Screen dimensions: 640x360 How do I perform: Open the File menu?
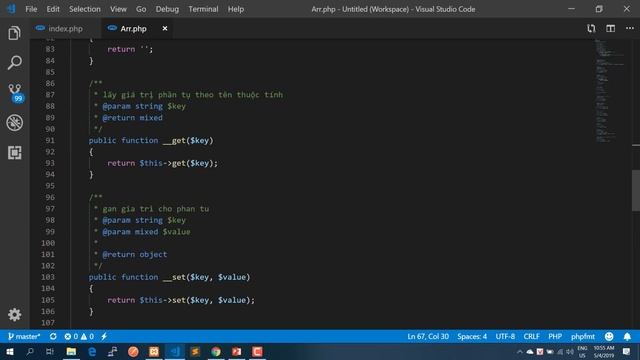pyautogui.click(x=31, y=9)
